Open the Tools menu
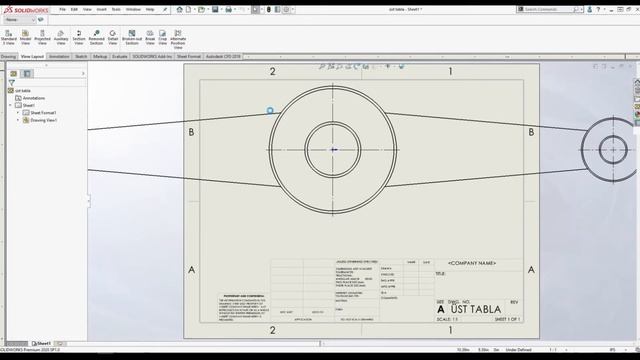The height and width of the screenshot is (360, 640). pos(116,9)
